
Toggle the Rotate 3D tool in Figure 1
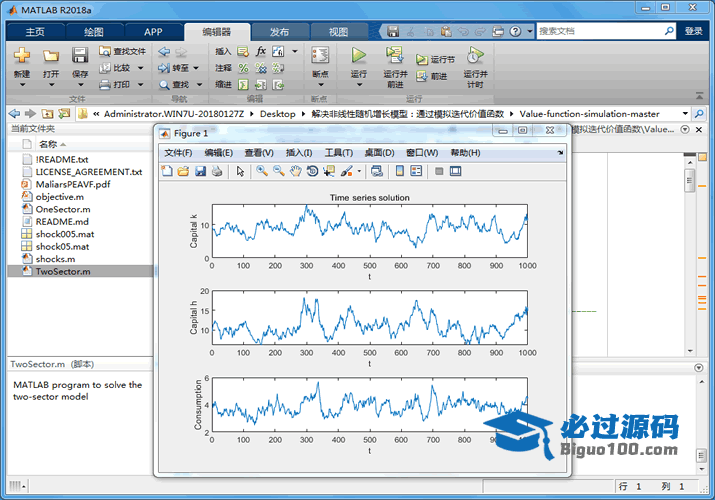[312, 171]
